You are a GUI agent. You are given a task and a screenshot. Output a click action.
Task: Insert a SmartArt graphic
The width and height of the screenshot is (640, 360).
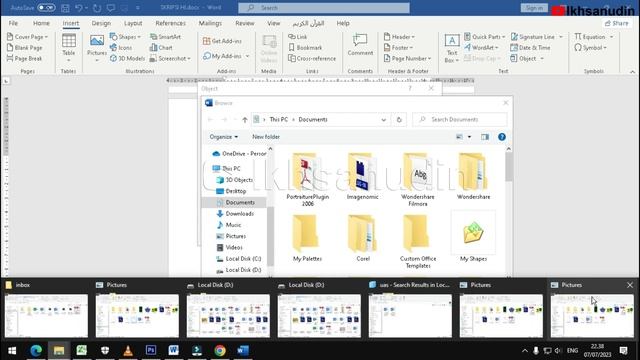(165, 37)
